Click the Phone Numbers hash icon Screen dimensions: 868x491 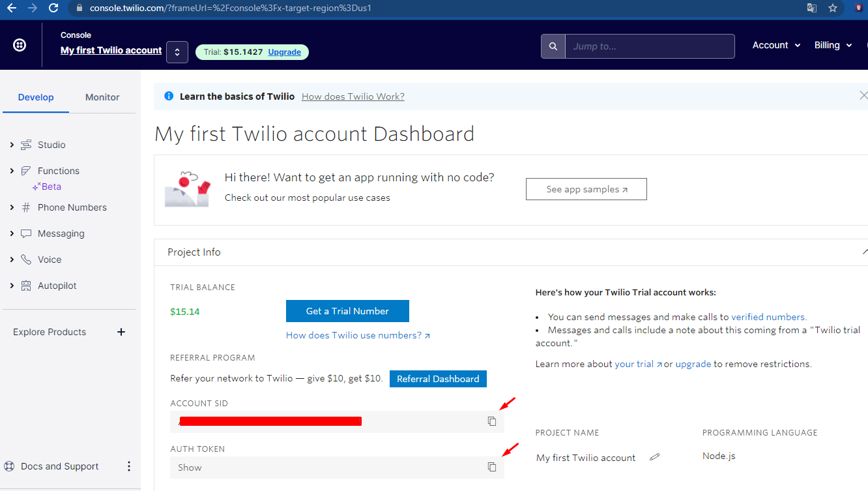pyautogui.click(x=26, y=207)
